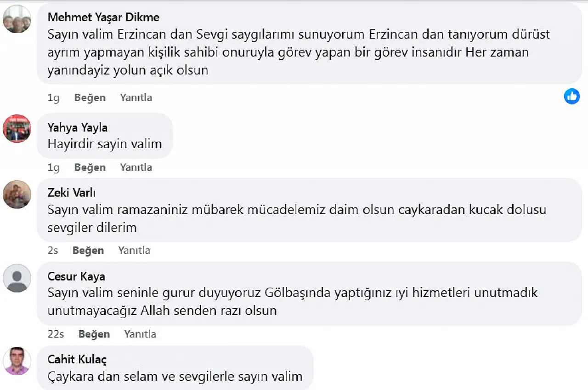Click the 22s timestamp on Cesur Kaya's comment

pos(56,334)
